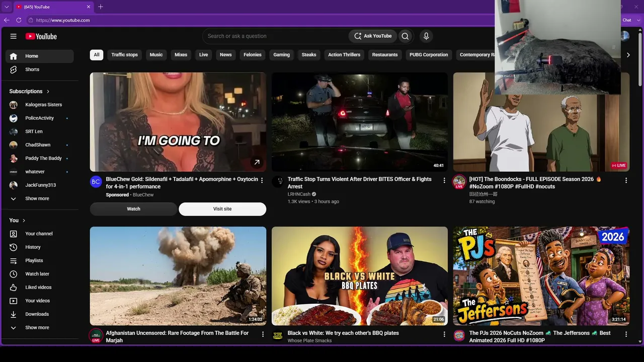
Task: Open a new browser tab
Action: (101, 7)
